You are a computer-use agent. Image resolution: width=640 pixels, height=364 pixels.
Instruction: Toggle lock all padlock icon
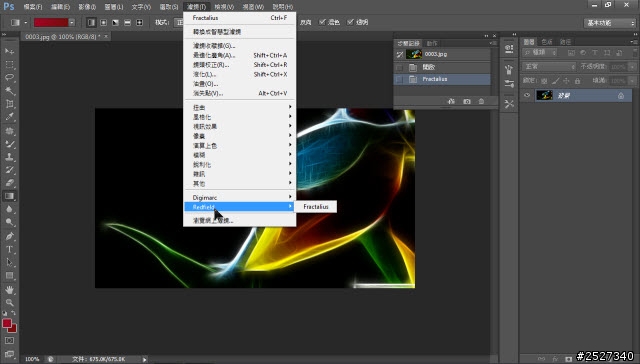pyautogui.click(x=577, y=81)
